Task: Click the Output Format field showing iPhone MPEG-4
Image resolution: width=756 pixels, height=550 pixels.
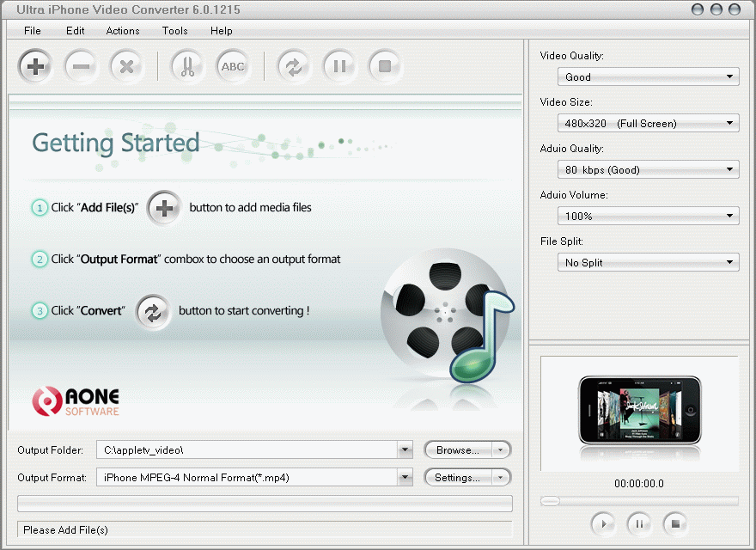Action: (x=247, y=478)
